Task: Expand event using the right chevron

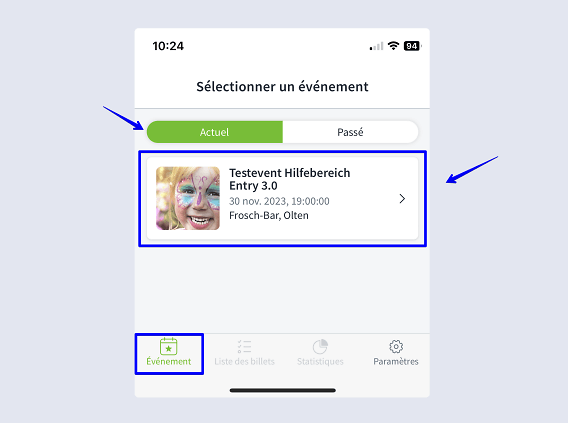Action: click(x=402, y=198)
